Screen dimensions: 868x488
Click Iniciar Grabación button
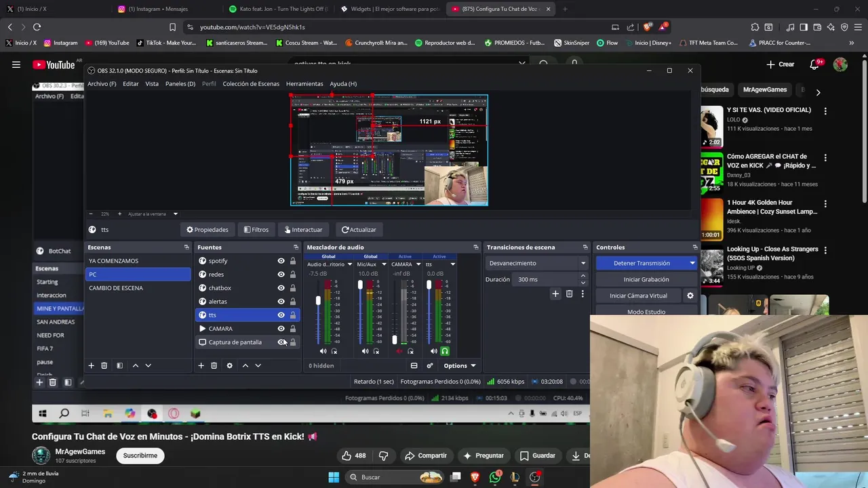pos(646,279)
